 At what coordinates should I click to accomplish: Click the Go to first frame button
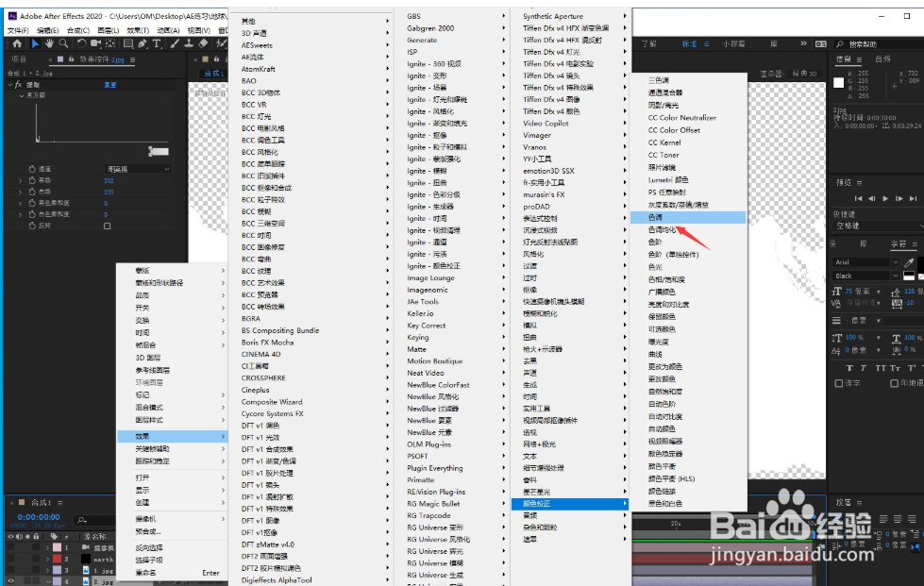point(858,198)
